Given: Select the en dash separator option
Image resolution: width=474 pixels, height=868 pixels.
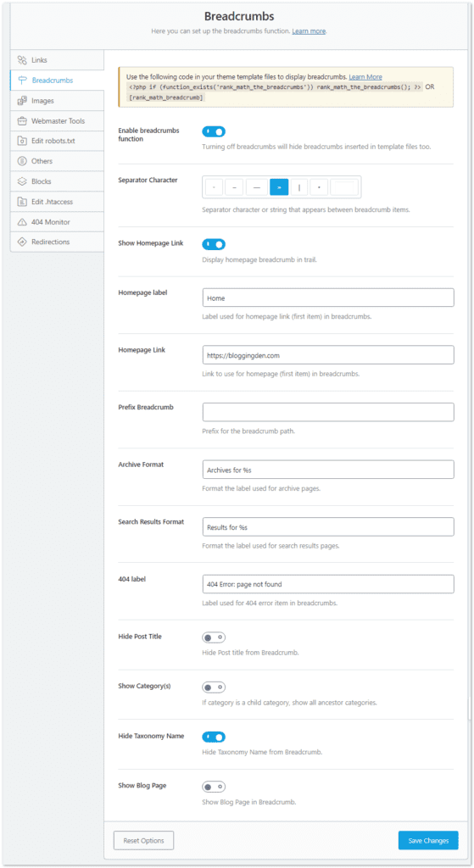Looking at the screenshot, I should point(234,187).
